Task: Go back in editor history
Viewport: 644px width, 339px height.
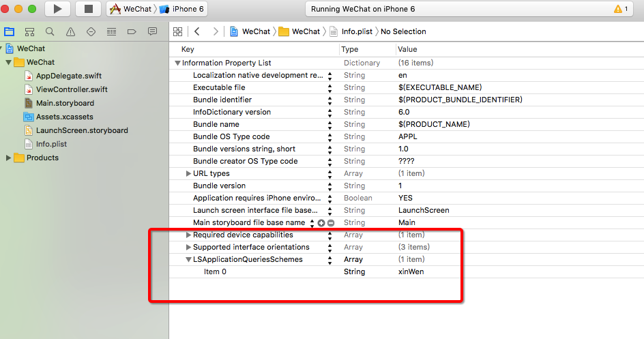Action: 197,31
